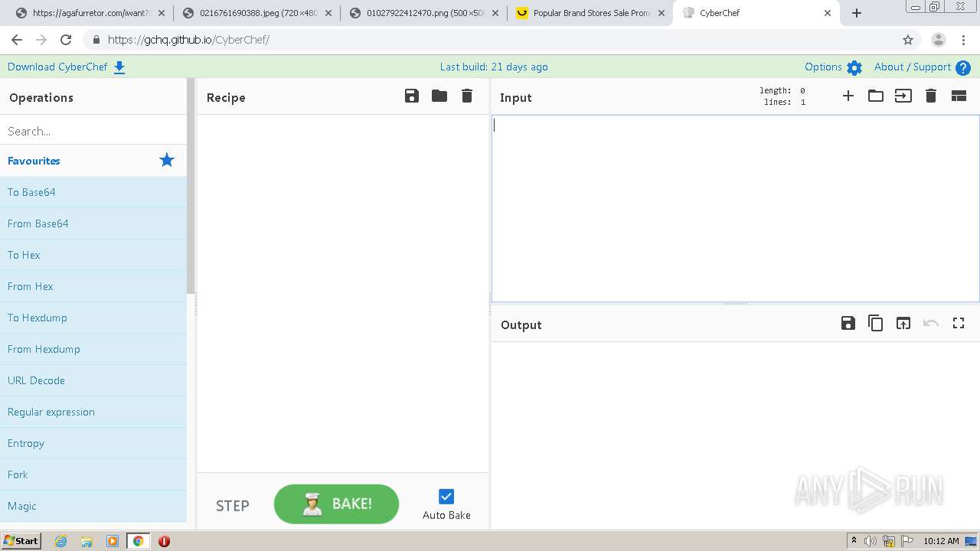Close the Popular Brand Stores tab
Image resolution: width=980 pixels, height=551 pixels.
(x=661, y=13)
